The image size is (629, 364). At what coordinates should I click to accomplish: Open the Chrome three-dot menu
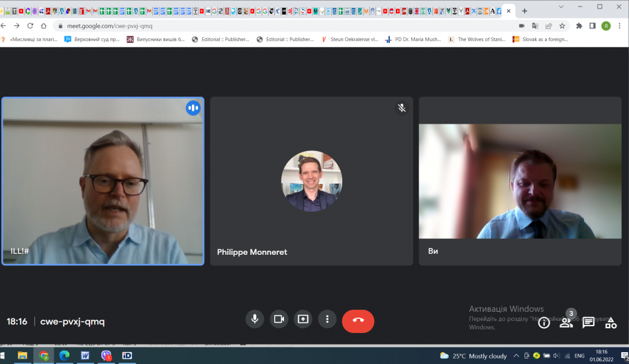pos(620,26)
